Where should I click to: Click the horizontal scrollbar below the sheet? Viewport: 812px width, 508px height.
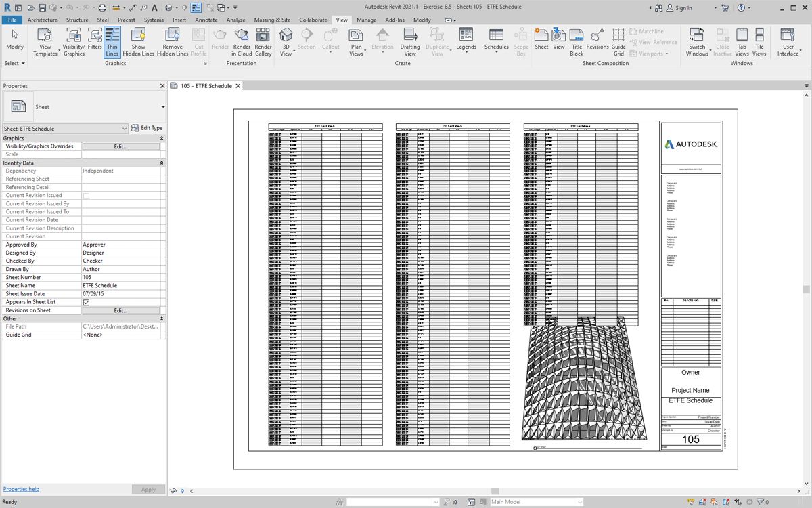coord(495,491)
